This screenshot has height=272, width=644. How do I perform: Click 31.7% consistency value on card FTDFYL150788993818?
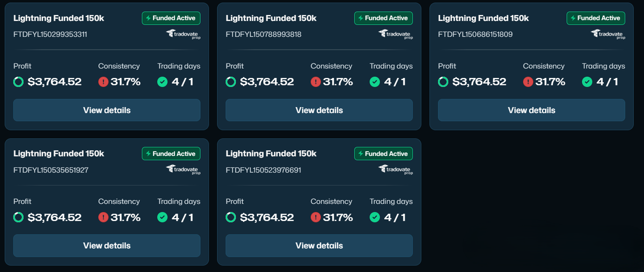click(338, 82)
